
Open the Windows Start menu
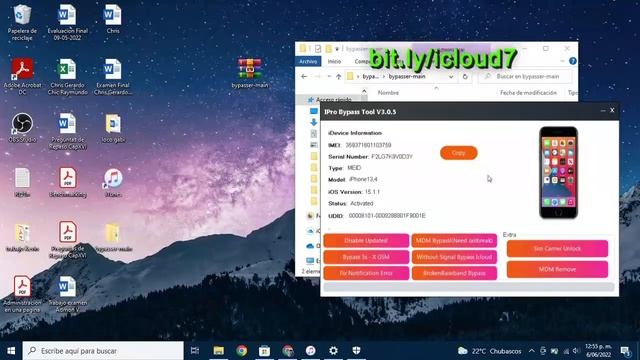click(x=11, y=351)
